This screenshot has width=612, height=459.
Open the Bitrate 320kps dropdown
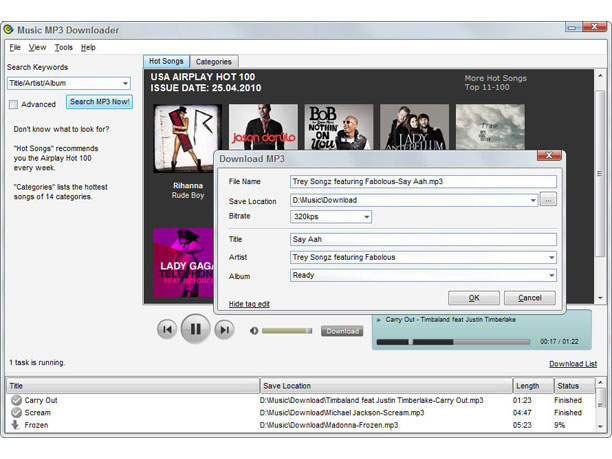click(x=366, y=217)
